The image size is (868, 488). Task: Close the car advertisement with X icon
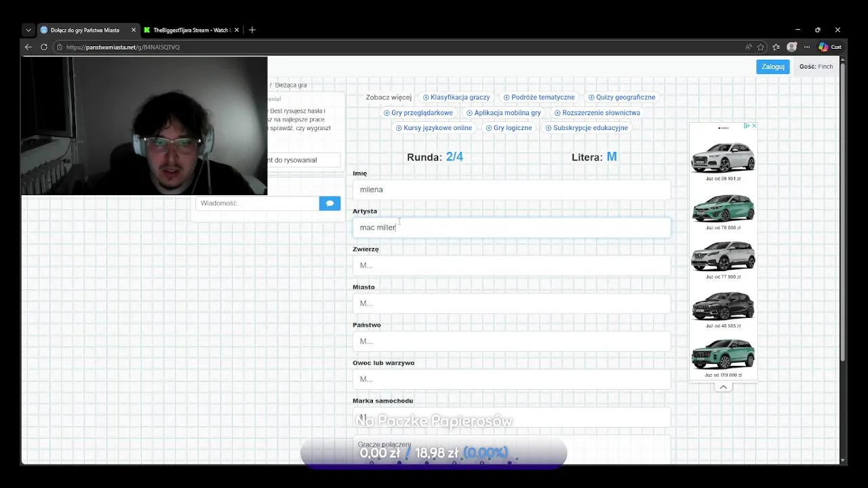coord(753,125)
